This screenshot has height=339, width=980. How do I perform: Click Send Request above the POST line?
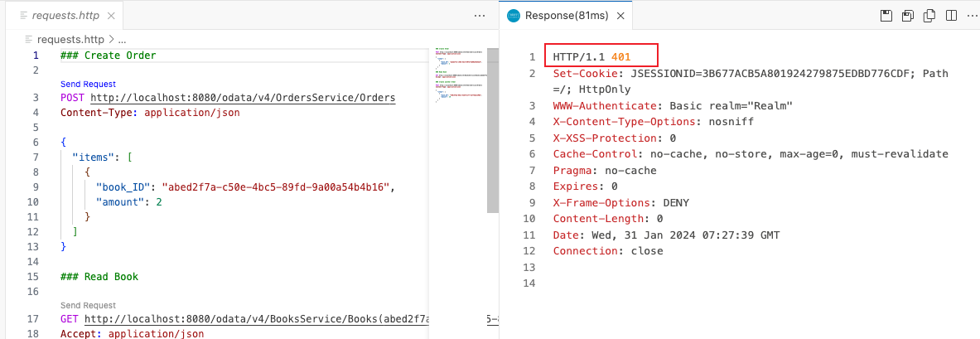pos(88,84)
